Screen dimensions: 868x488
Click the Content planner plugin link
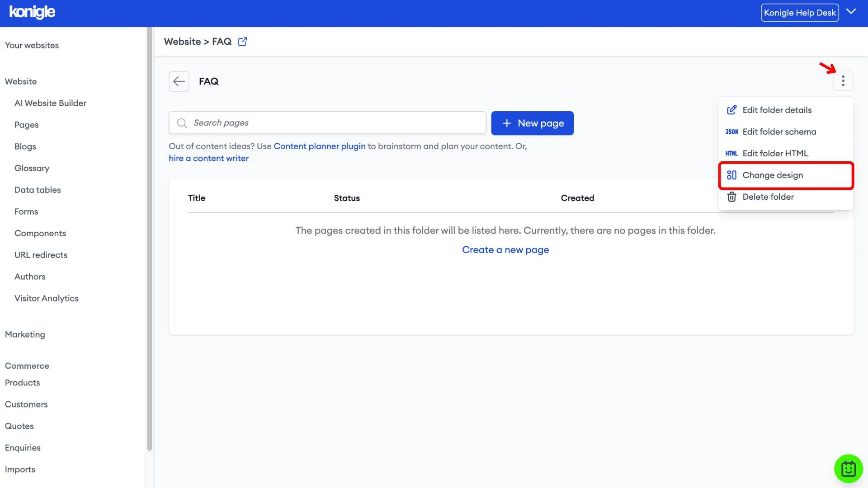pos(320,146)
